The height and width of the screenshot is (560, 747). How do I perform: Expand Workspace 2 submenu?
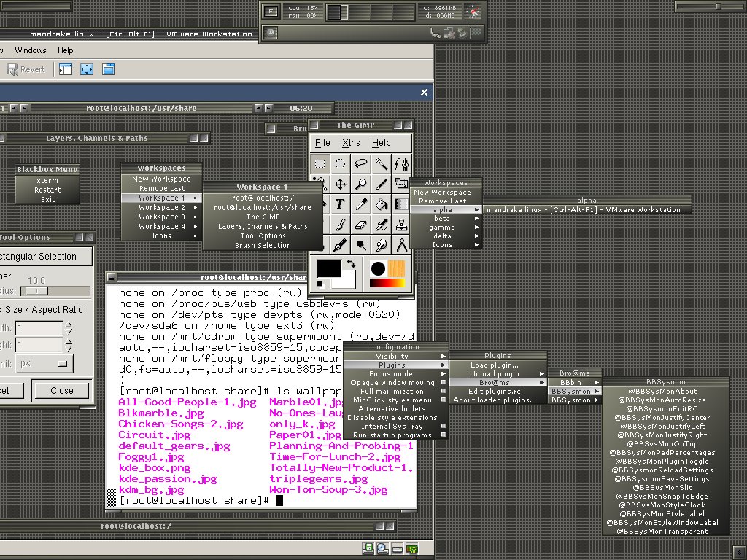pyautogui.click(x=161, y=208)
